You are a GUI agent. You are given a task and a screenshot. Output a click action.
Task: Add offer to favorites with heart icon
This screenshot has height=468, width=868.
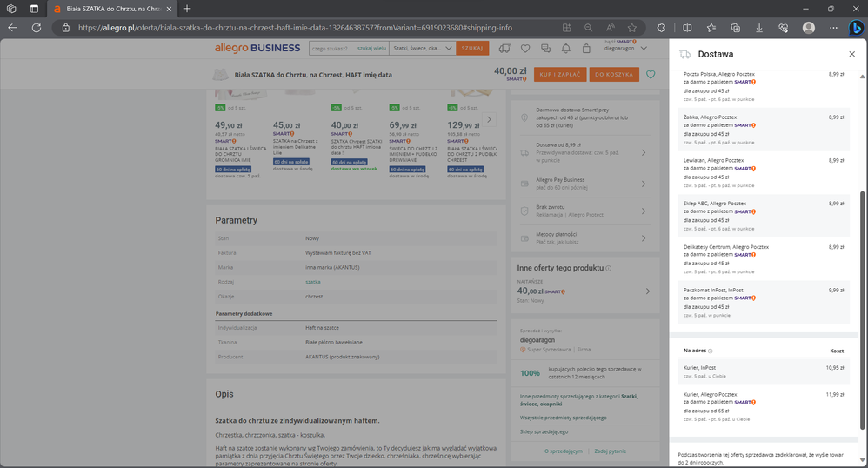point(650,75)
